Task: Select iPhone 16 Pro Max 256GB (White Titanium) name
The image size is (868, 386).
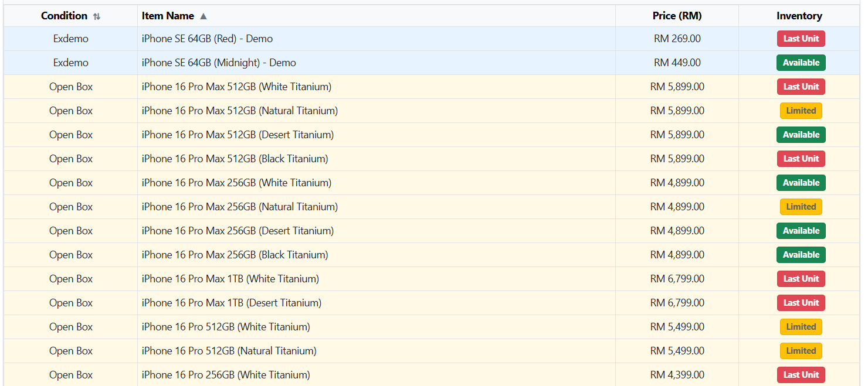Action: [236, 183]
